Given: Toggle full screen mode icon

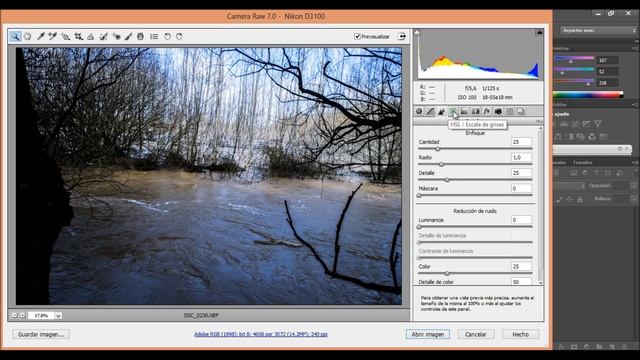Looking at the screenshot, I should [x=402, y=36].
